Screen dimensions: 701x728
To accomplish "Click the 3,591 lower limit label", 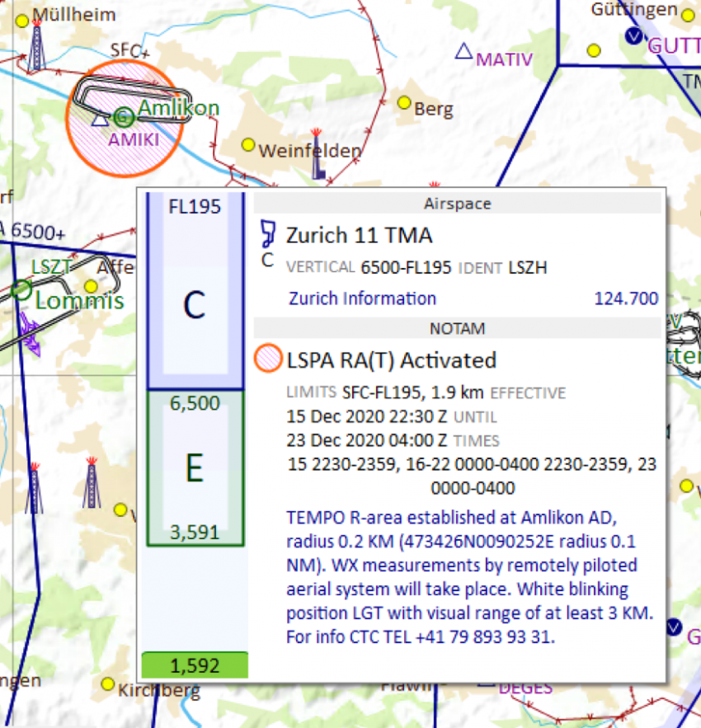I will (195, 532).
